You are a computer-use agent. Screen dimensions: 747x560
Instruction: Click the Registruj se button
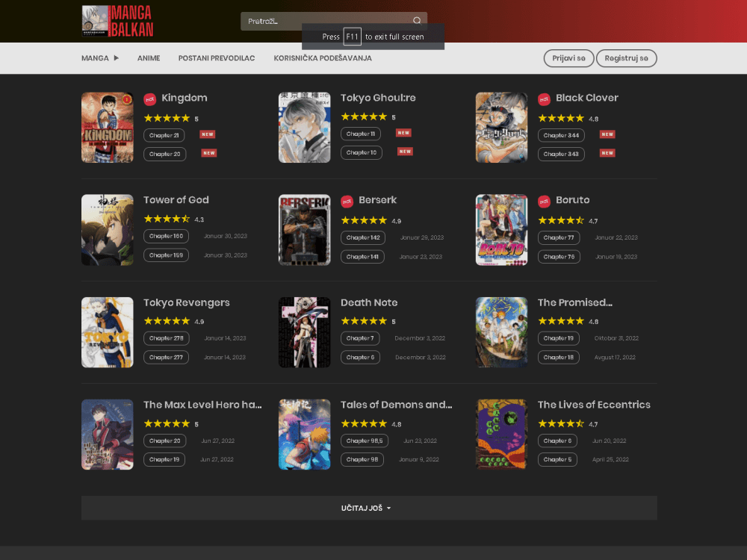point(626,57)
